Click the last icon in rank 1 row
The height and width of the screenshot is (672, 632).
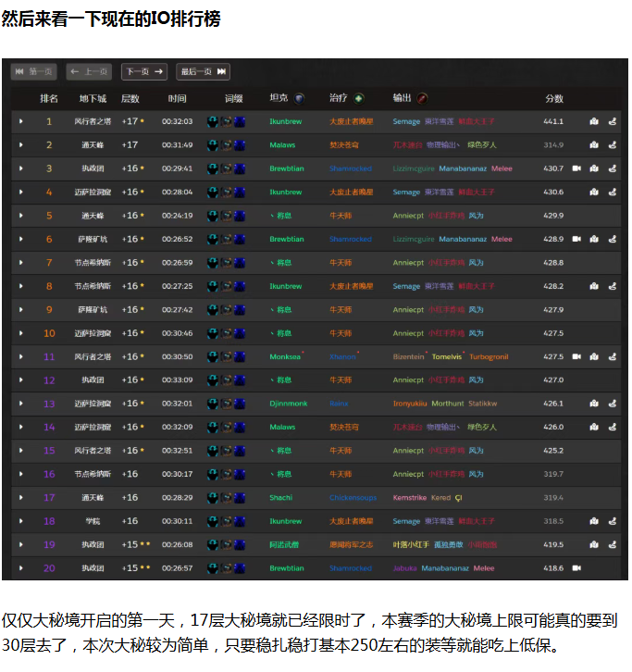(612, 121)
